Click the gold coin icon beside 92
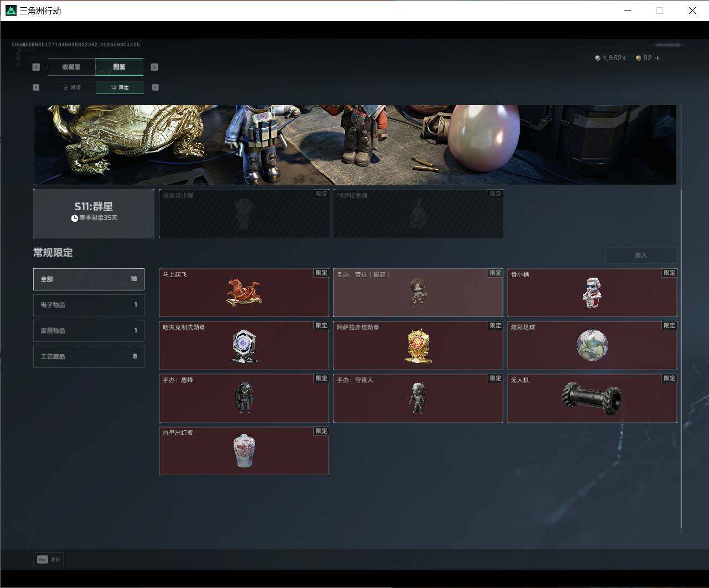The image size is (709, 588). coord(638,58)
